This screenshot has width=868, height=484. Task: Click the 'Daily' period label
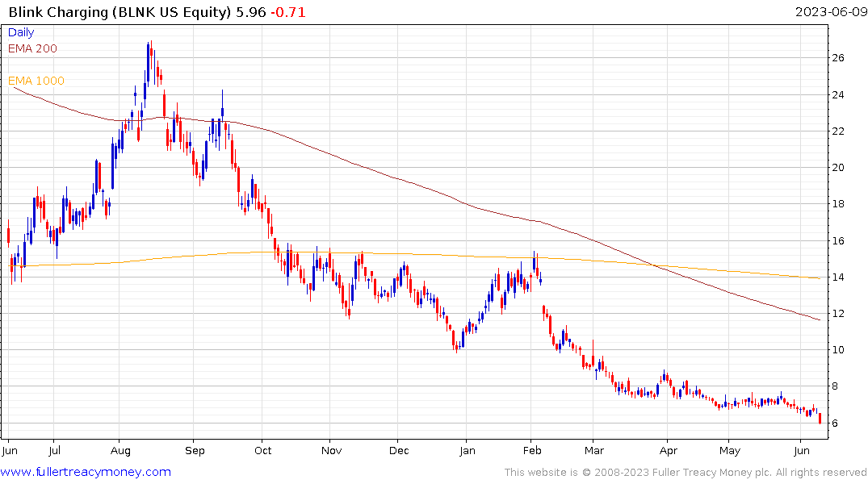click(x=21, y=32)
